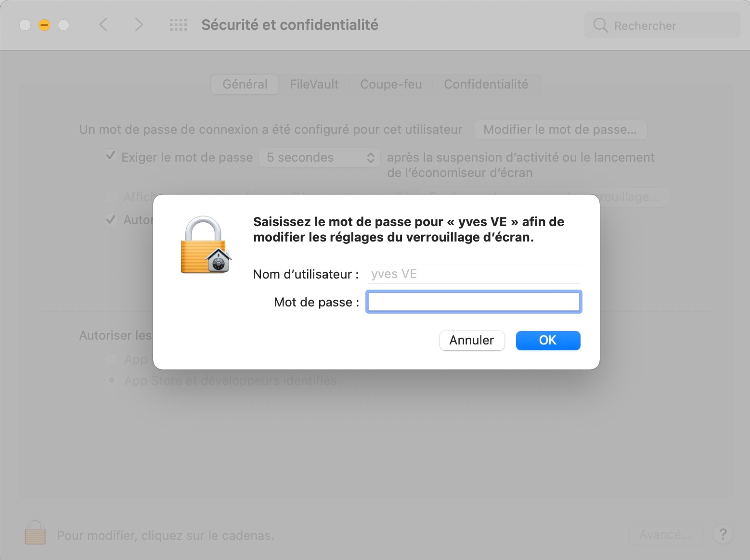Screen dimensions: 750x560
Task: Switch to the FileVault tab
Action: tap(314, 85)
